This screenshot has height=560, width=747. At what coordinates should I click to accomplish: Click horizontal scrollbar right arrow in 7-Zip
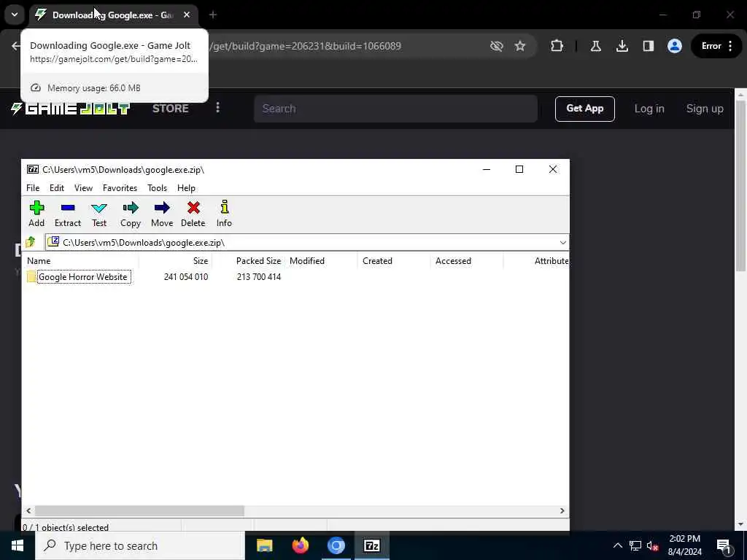tap(562, 511)
